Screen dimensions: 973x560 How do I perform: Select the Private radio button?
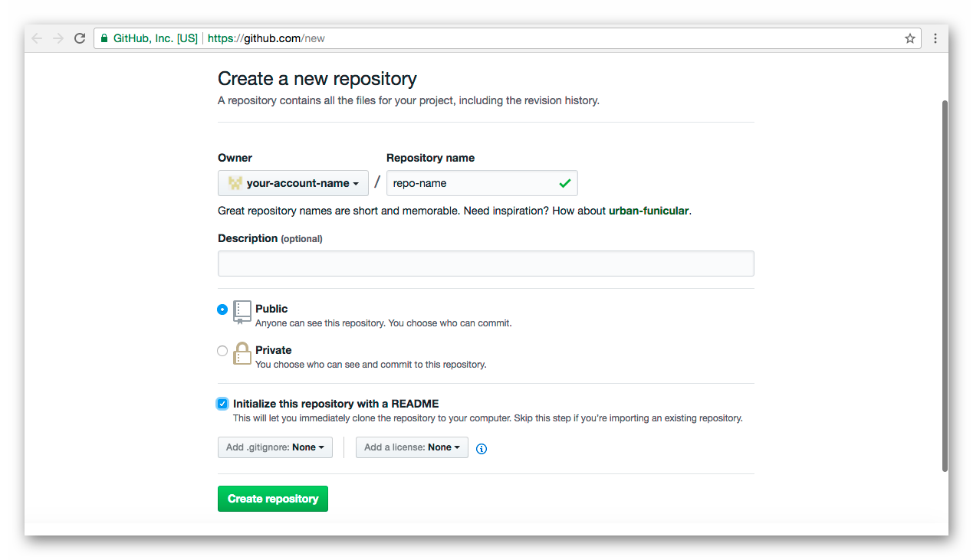[x=222, y=351]
